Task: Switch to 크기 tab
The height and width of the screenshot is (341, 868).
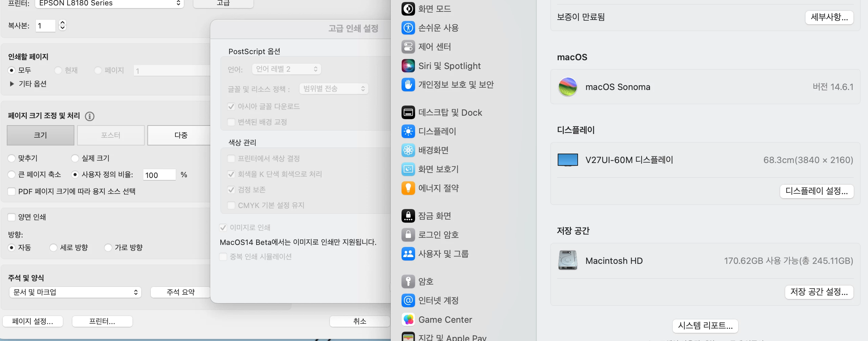Action: (x=41, y=135)
